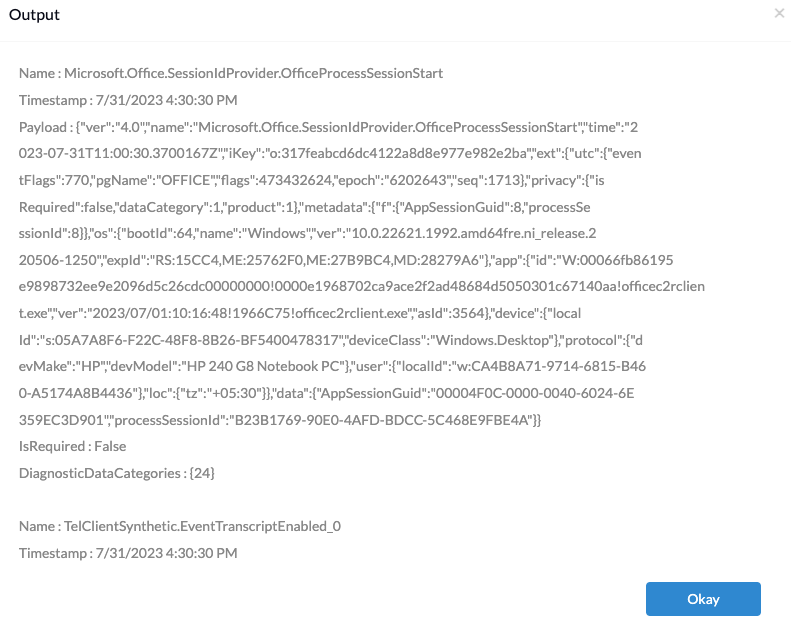Image resolution: width=791 pixels, height=624 pixels.
Task: Click the payload line with asId 3564
Action: [300, 313]
